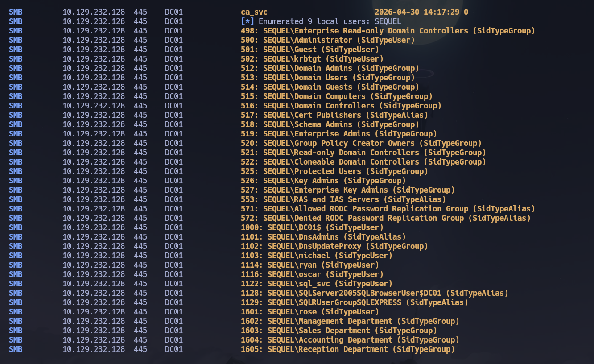Select the DC01 hostname on the Domain Admins row

[174, 68]
